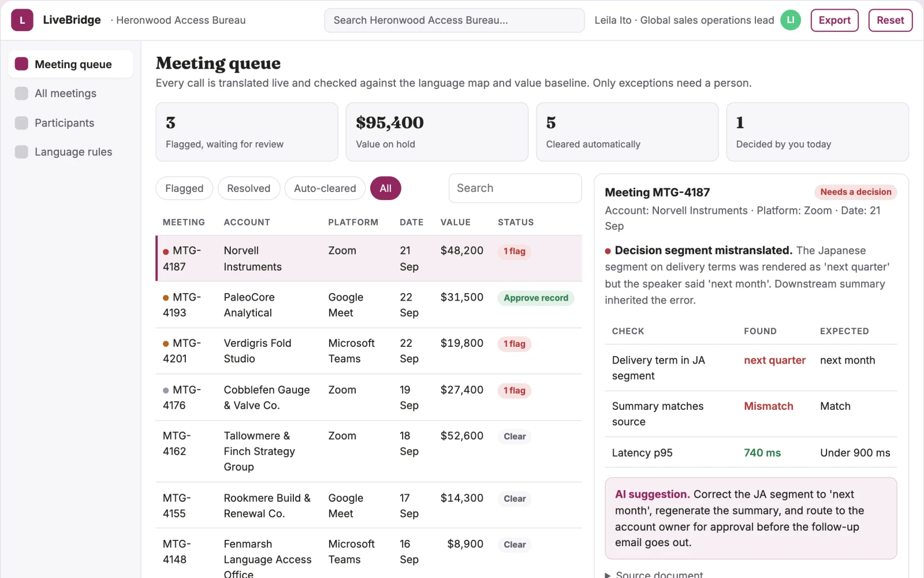Click the Clear status for MTG-4148
924x578 pixels.
click(x=515, y=544)
